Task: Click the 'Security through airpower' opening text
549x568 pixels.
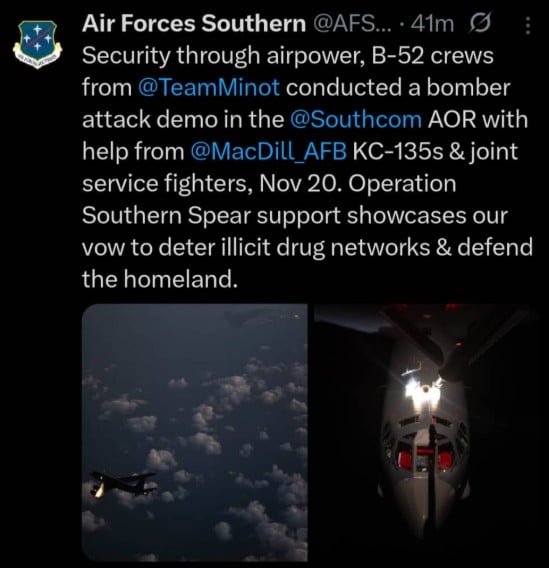Action: click(223, 57)
